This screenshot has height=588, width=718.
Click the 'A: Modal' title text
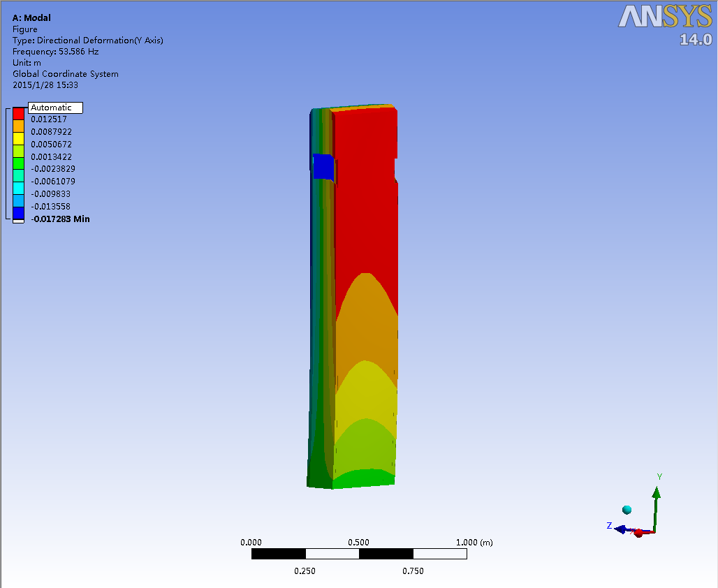[31, 18]
